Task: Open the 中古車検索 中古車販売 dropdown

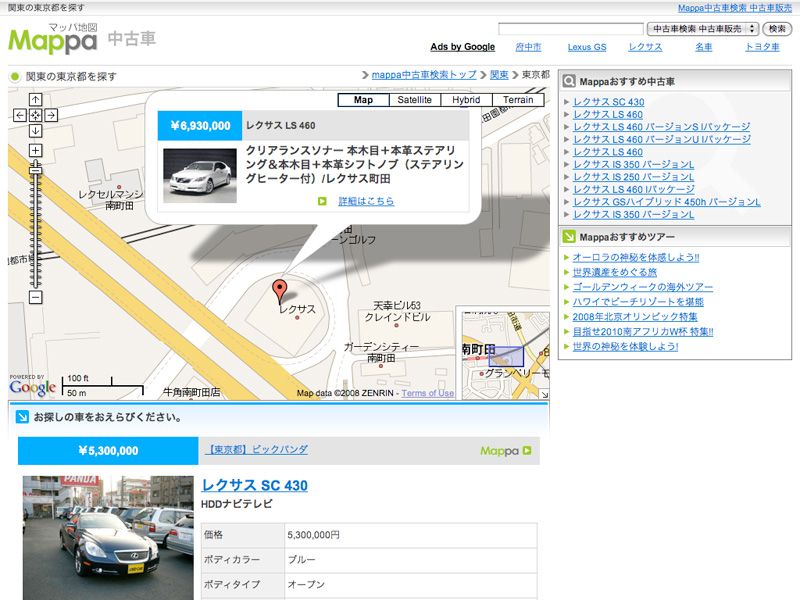Action: (703, 29)
